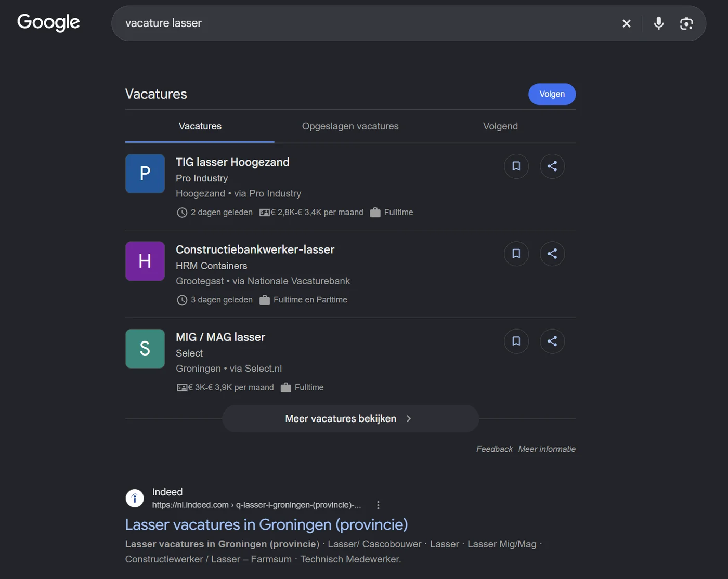Click the Indeed site name
This screenshot has width=728, height=579.
(x=167, y=492)
